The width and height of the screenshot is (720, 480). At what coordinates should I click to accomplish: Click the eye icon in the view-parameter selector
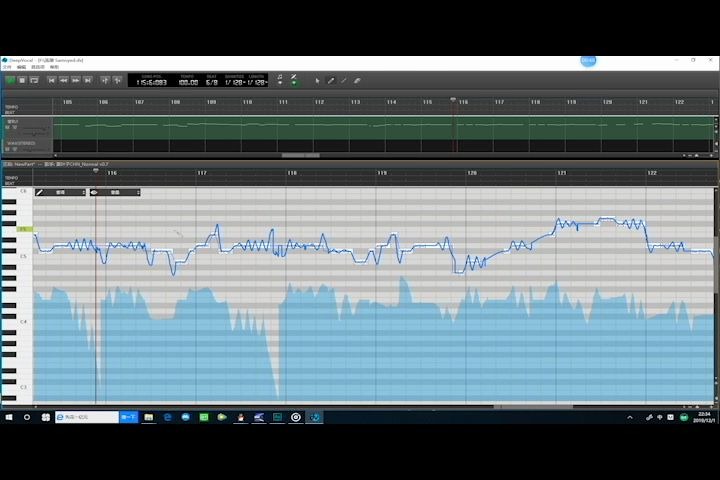tap(94, 192)
